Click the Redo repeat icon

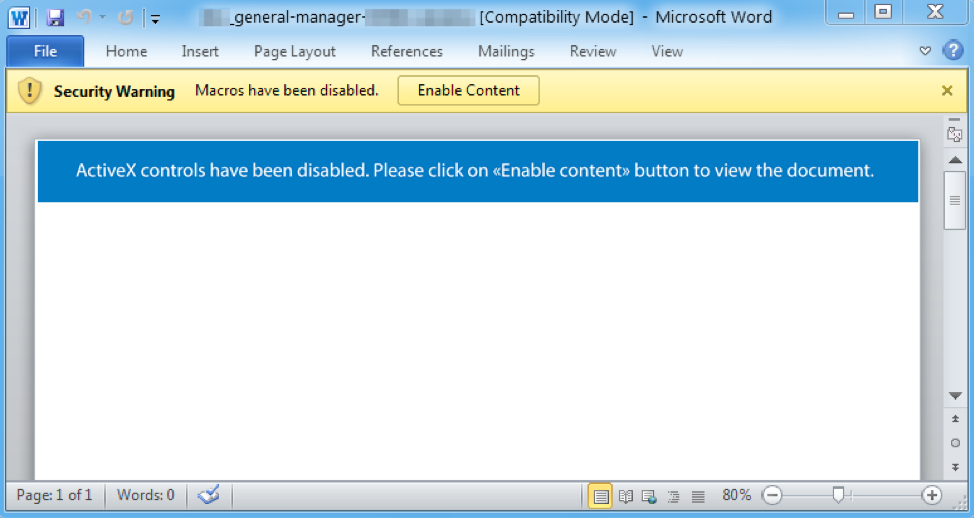click(x=126, y=17)
